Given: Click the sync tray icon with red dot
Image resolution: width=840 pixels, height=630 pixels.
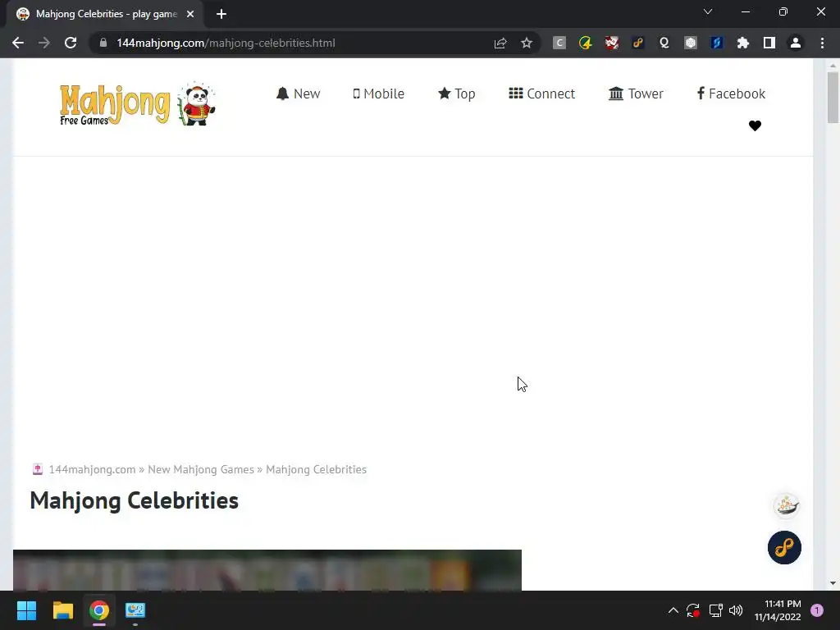Looking at the screenshot, I should [693, 610].
